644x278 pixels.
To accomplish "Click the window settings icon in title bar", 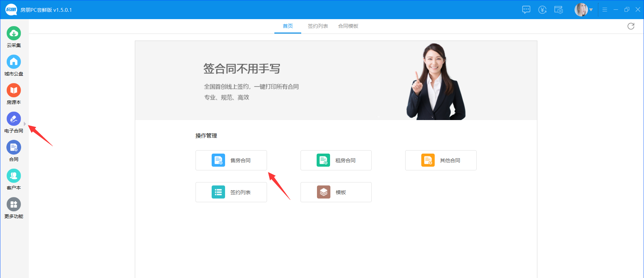I will (x=558, y=10).
